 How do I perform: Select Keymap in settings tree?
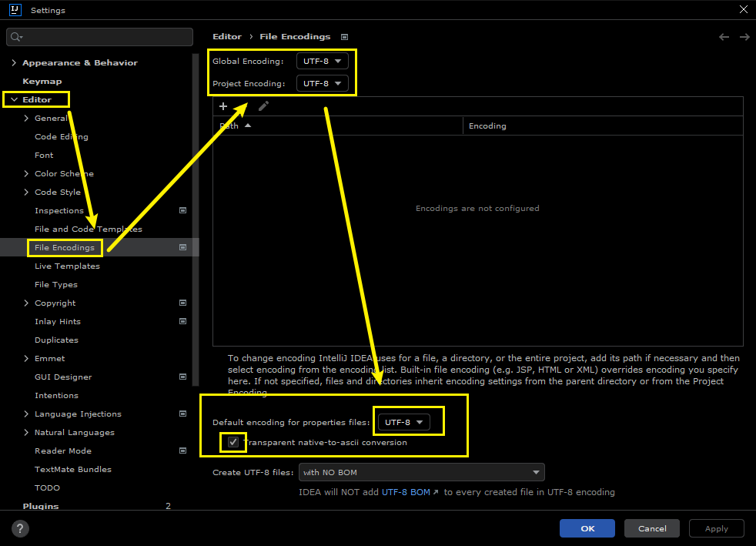click(42, 81)
